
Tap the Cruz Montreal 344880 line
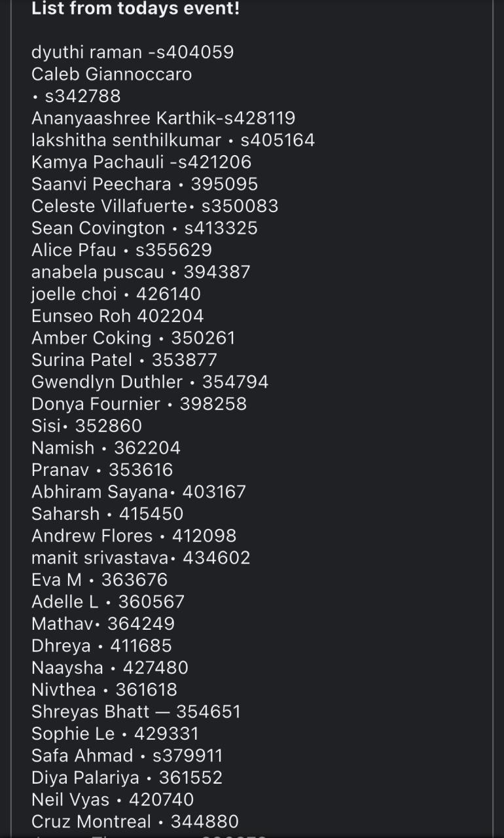[135, 821]
